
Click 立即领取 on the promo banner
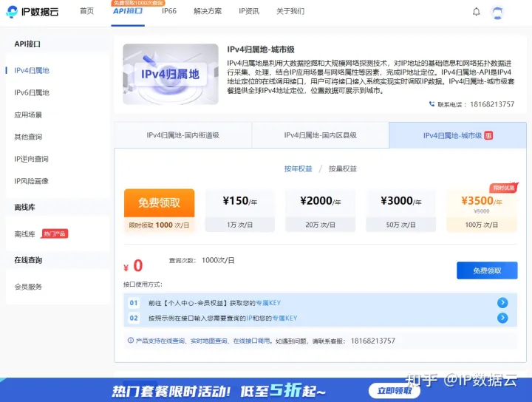coord(395,391)
